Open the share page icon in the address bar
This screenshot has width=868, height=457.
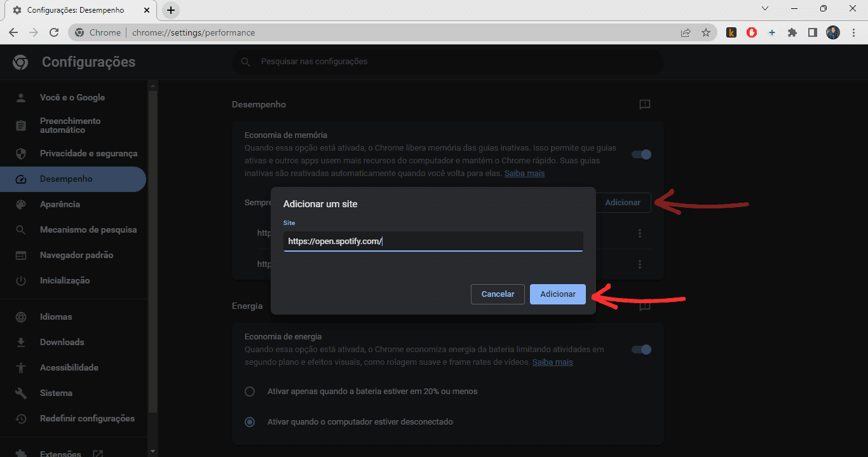tap(686, 32)
